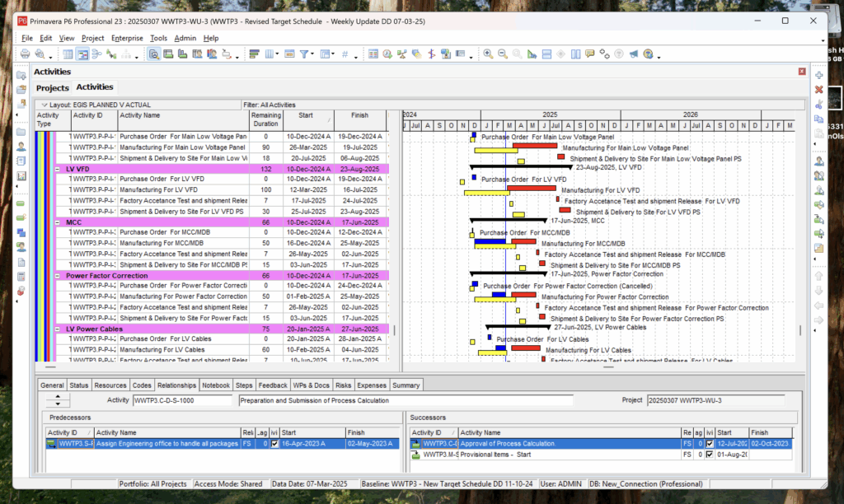Screen dimensions: 844x504
Task: Collapse the LV VFD group
Action: 58,169
